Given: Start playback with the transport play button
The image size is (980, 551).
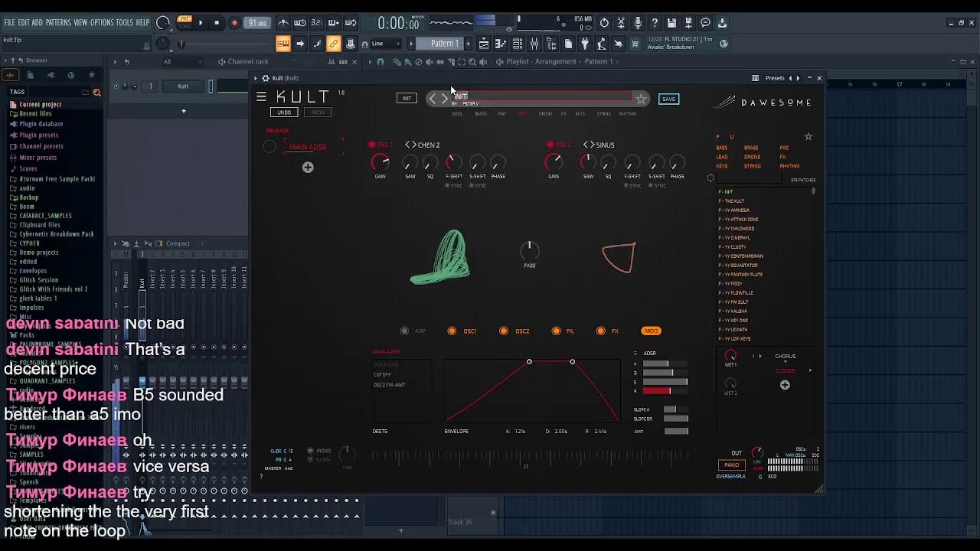Looking at the screenshot, I should tap(201, 23).
